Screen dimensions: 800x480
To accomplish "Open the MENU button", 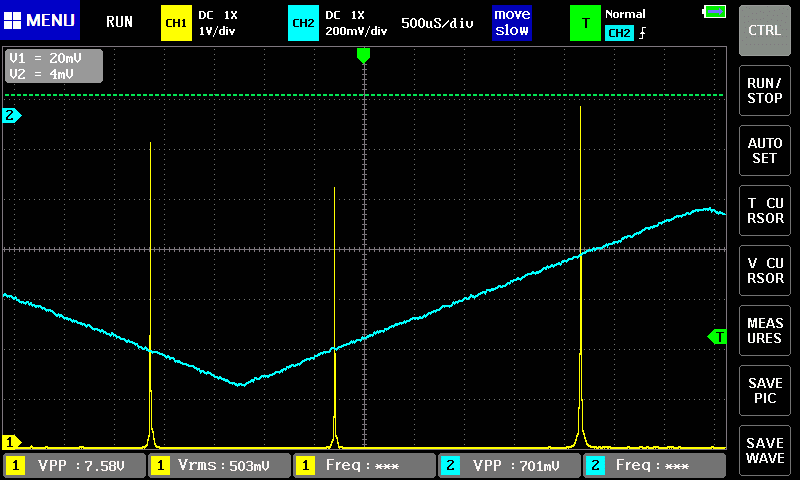I will point(40,21).
